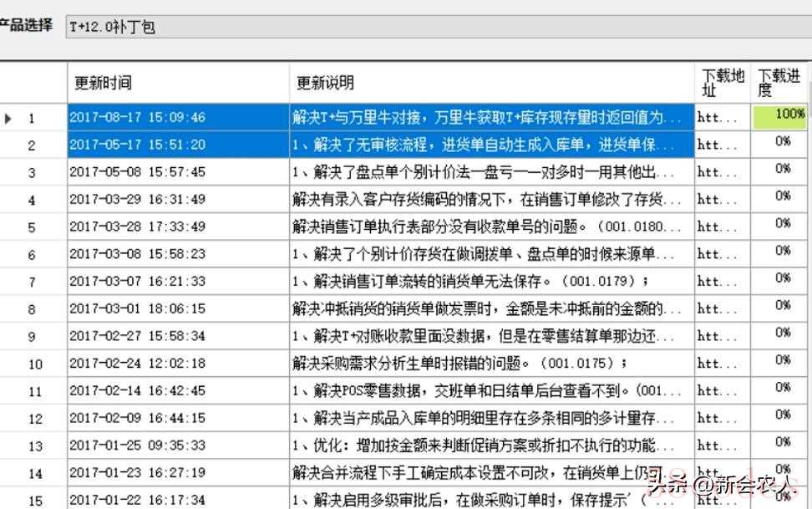This screenshot has height=509, width=812.
Task: Click the description 解决销售订单流转的销货单无法保存
Action: [491, 282]
